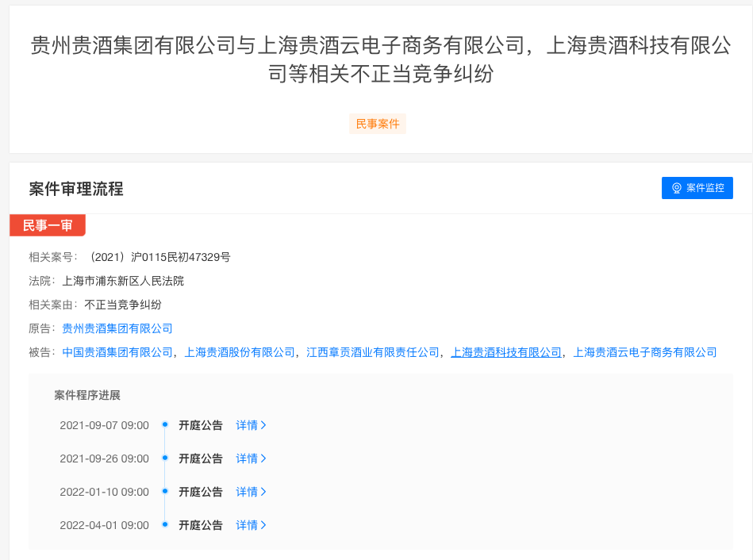
Task: Click cause value 不正当竞争纠纷
Action: pyautogui.click(x=123, y=305)
